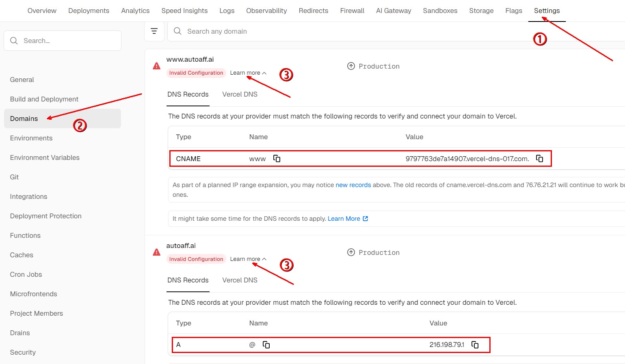Copy the 216.198.79.1 IP value

point(475,345)
